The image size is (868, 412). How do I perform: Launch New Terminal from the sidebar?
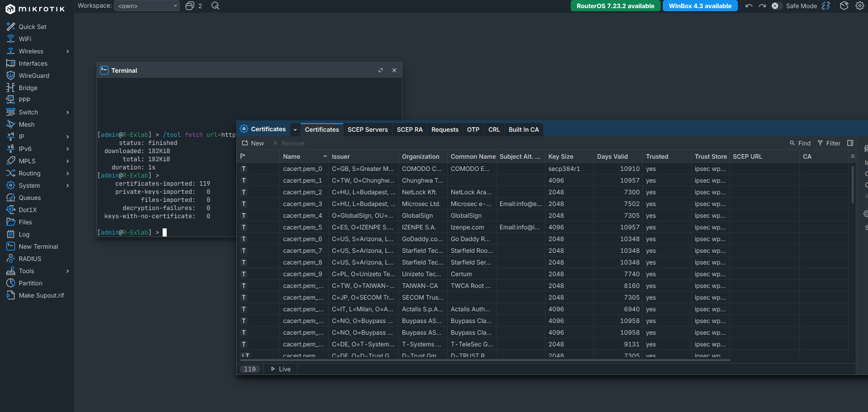[x=38, y=246]
